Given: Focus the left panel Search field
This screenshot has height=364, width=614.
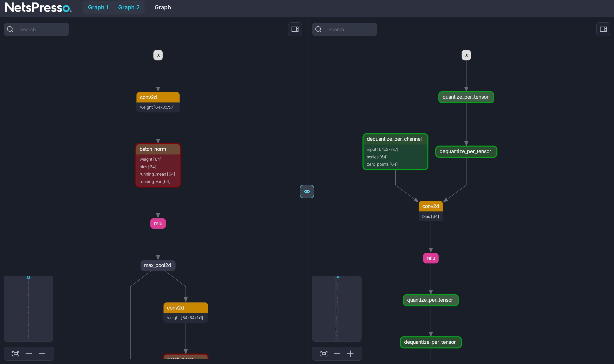Looking at the screenshot, I should coord(36,30).
